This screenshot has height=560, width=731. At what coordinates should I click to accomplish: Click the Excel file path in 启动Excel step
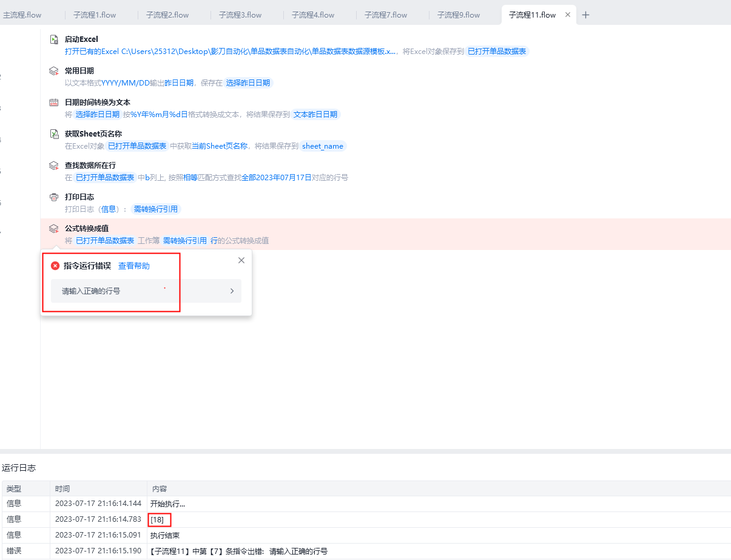(x=258, y=52)
